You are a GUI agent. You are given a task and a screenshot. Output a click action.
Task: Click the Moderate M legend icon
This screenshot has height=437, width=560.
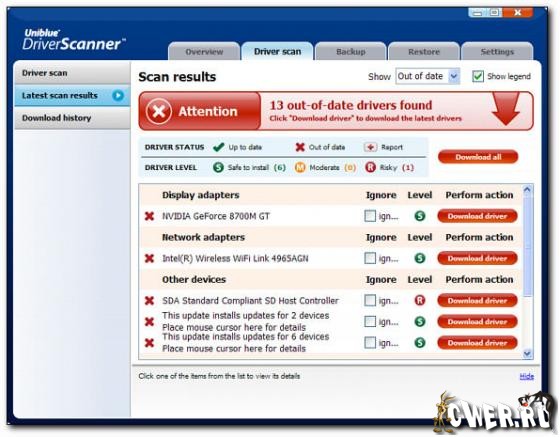[300, 167]
